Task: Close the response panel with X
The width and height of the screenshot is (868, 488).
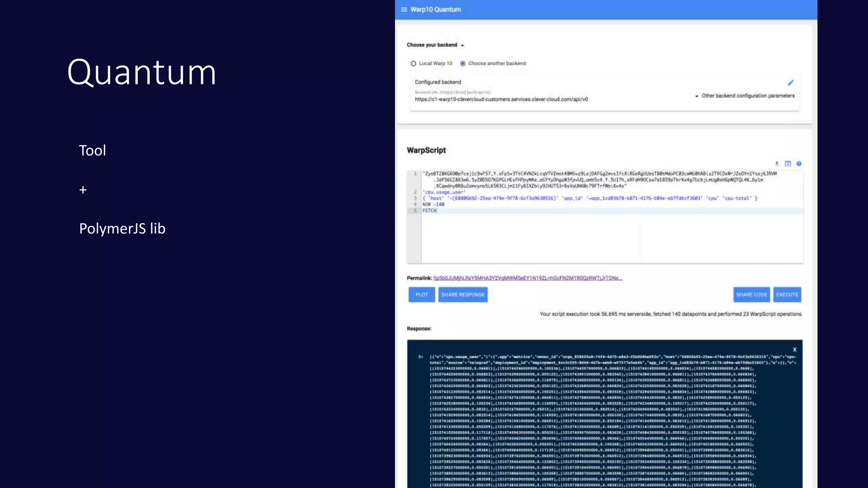Action: click(795, 349)
